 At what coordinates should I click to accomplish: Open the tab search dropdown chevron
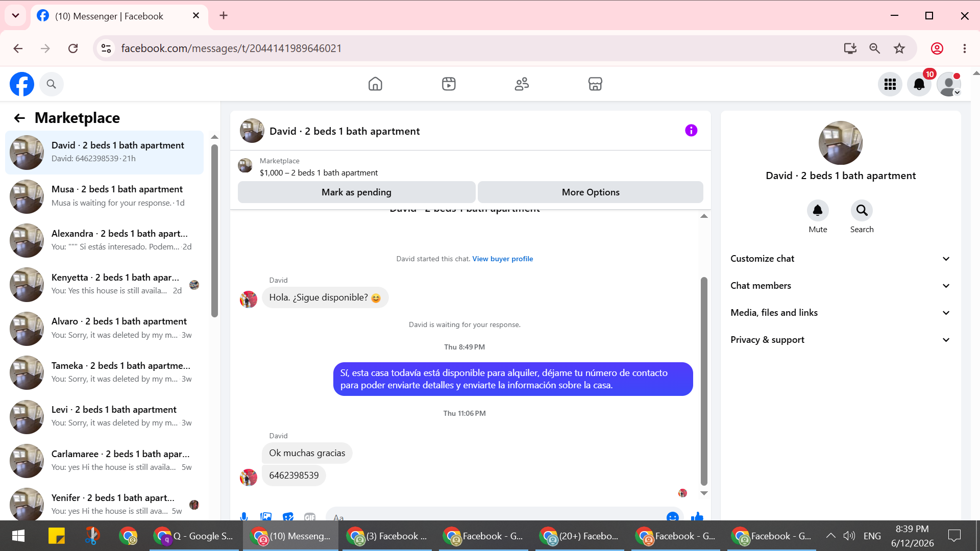[15, 16]
